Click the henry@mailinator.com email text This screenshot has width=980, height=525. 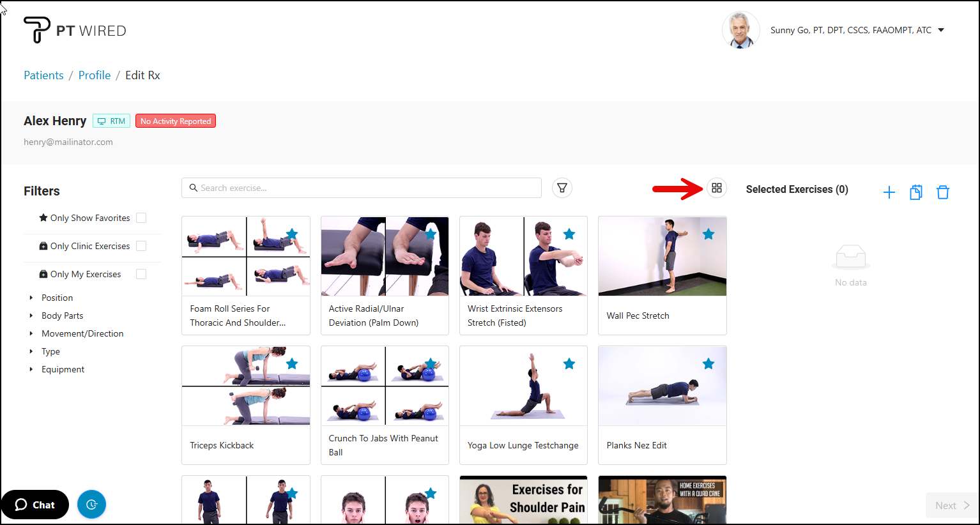click(x=68, y=142)
